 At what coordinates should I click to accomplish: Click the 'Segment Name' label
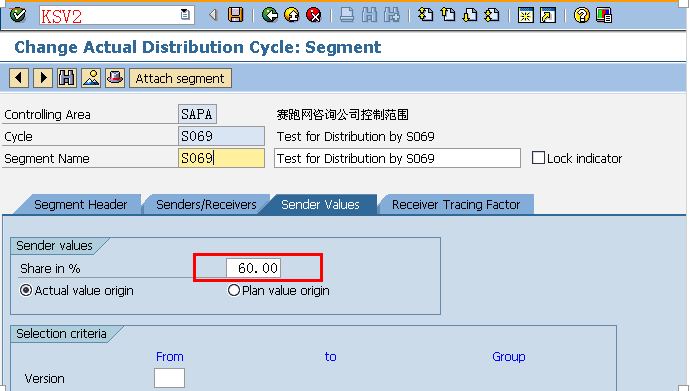pyautogui.click(x=47, y=158)
